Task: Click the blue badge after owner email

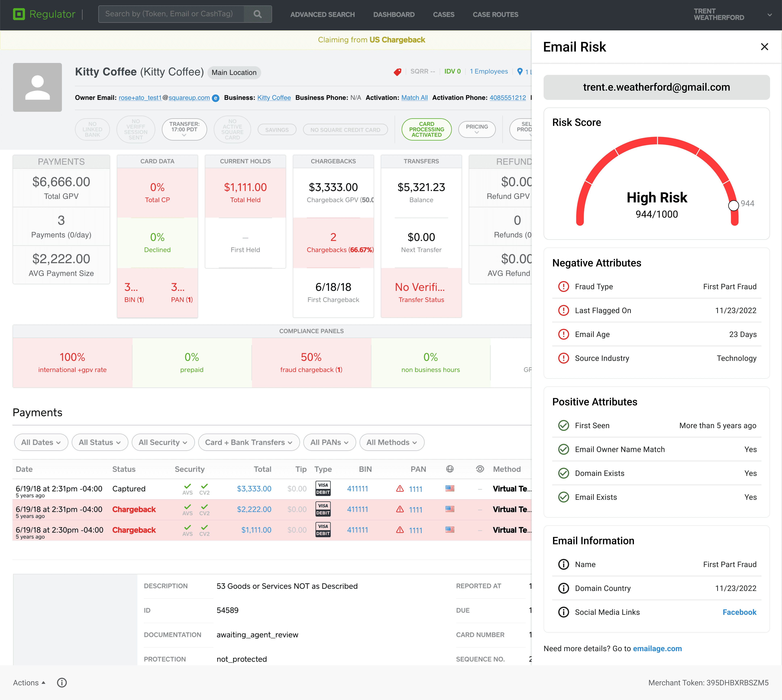Action: pos(216,98)
